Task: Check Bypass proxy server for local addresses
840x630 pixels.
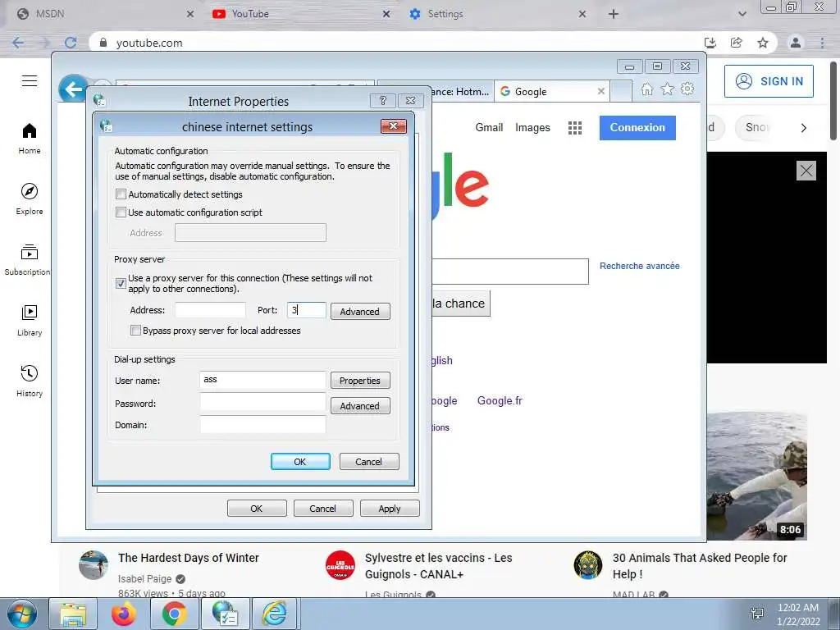Action: pos(136,331)
